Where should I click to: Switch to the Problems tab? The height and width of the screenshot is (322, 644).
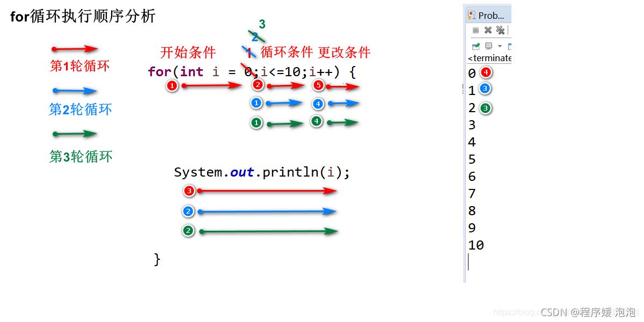click(488, 16)
